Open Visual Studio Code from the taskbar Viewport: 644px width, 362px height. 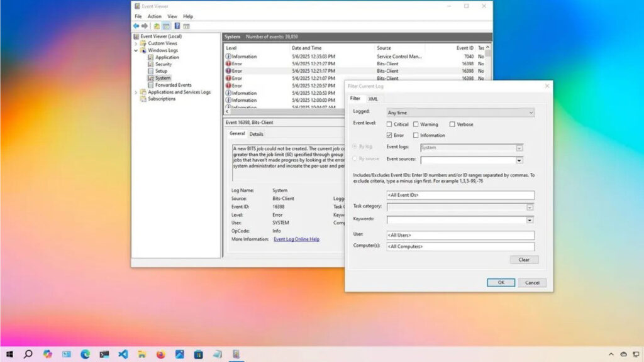coord(123,354)
